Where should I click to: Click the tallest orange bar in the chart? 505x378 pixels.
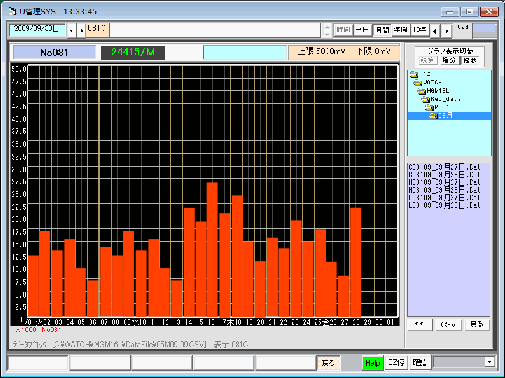coord(212,249)
